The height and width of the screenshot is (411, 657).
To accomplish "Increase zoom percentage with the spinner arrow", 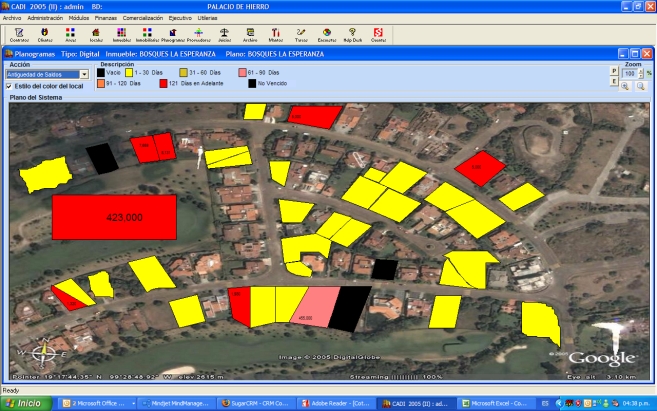I will pos(641,71).
